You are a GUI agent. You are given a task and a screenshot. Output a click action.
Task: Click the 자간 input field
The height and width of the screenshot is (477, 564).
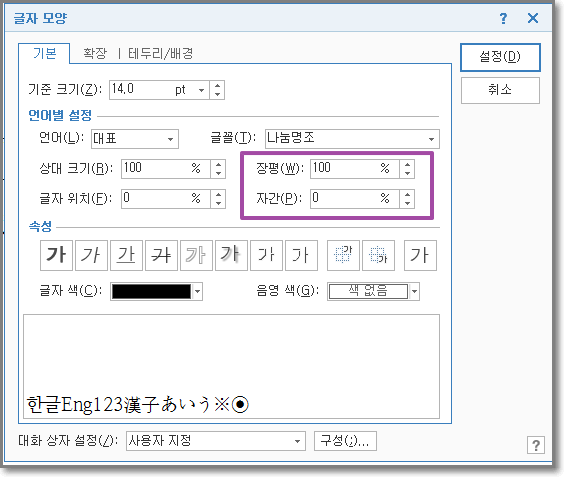355,199
